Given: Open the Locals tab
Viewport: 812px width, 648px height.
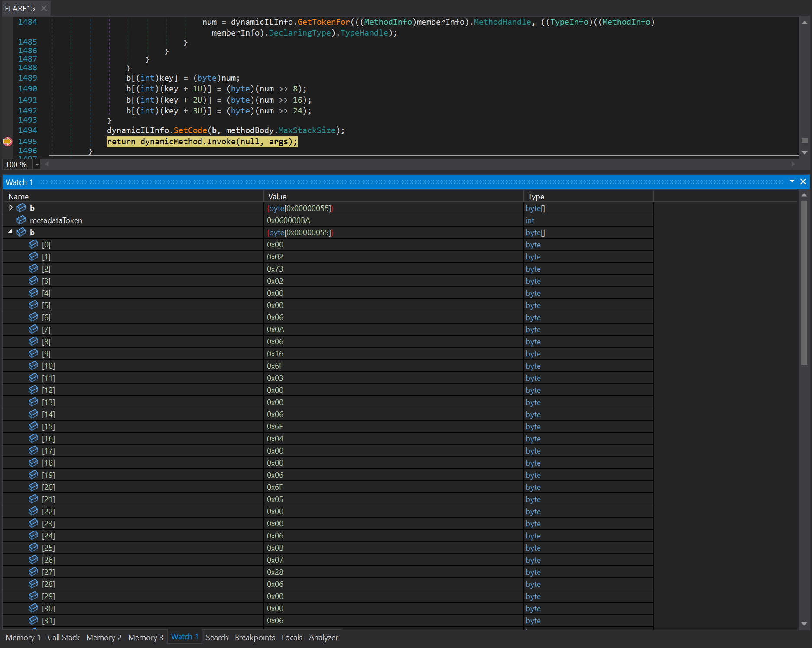Looking at the screenshot, I should (x=292, y=637).
